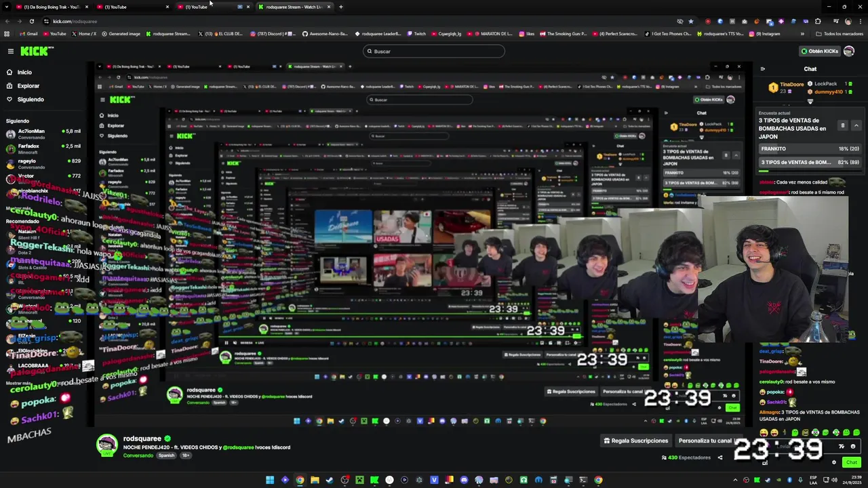Click the Obtén KICKs button
The height and width of the screenshot is (488, 868).
(x=820, y=51)
